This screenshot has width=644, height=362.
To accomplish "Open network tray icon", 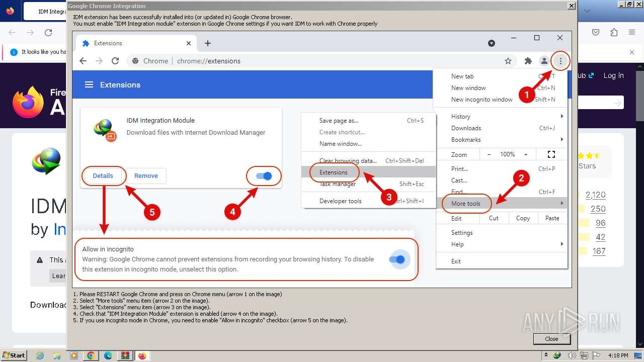I will [x=583, y=355].
